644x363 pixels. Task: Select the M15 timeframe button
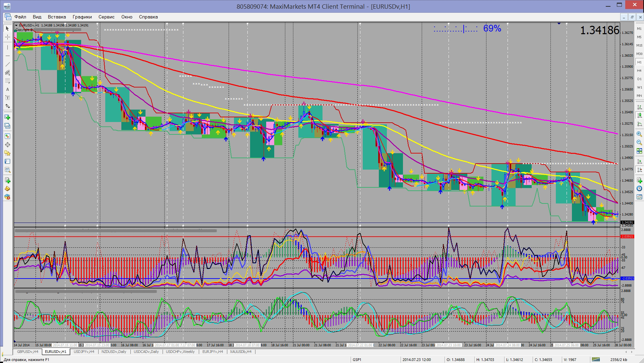pos(639,46)
